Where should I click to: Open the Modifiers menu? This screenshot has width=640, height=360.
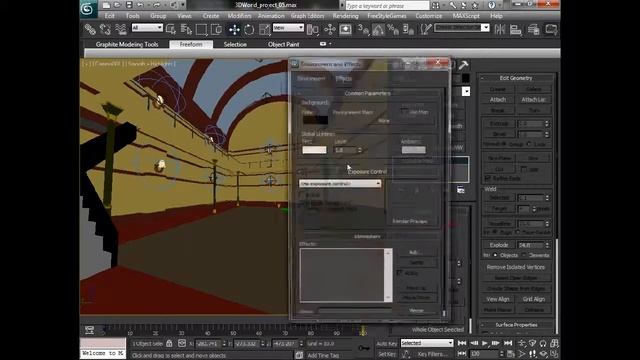tap(239, 16)
